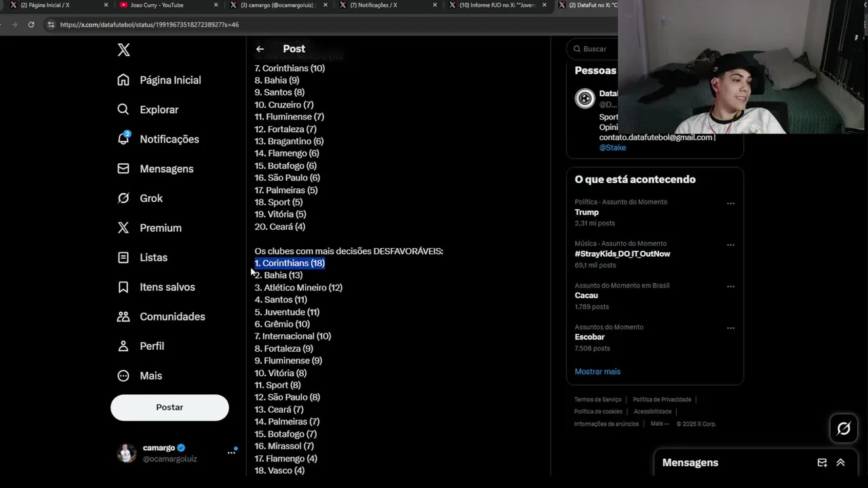Click the webcam video overlay

743,66
